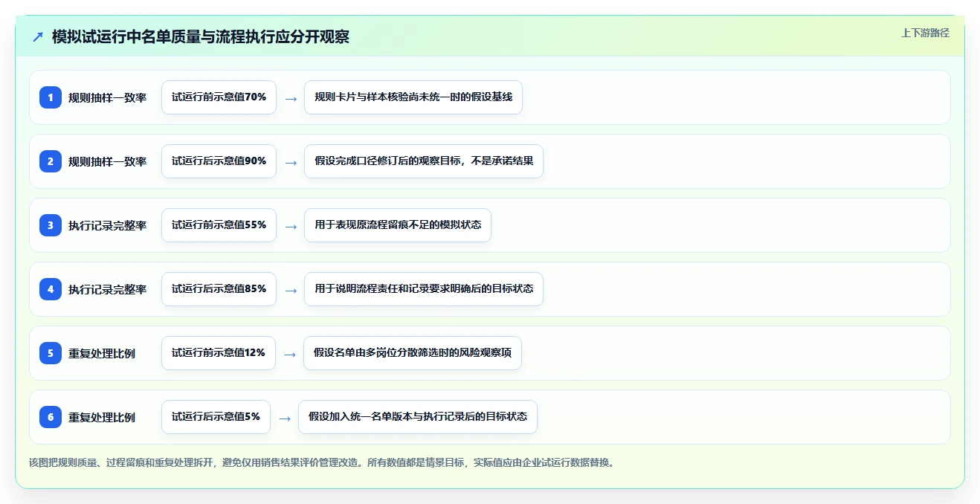Click the 试运行后示意值90% chip

coord(219,161)
